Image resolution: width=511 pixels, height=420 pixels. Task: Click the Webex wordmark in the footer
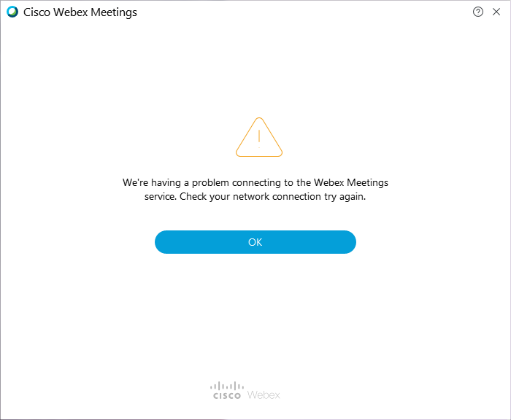click(264, 395)
